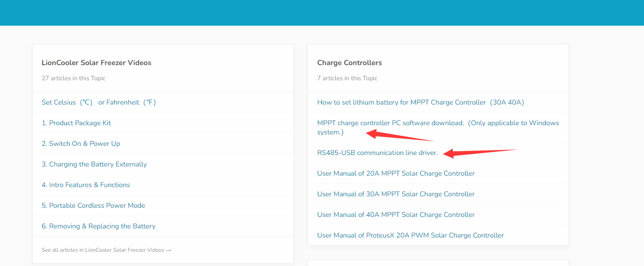Open Charging the Battery Externally article
This screenshot has height=266, width=644.
click(x=94, y=164)
